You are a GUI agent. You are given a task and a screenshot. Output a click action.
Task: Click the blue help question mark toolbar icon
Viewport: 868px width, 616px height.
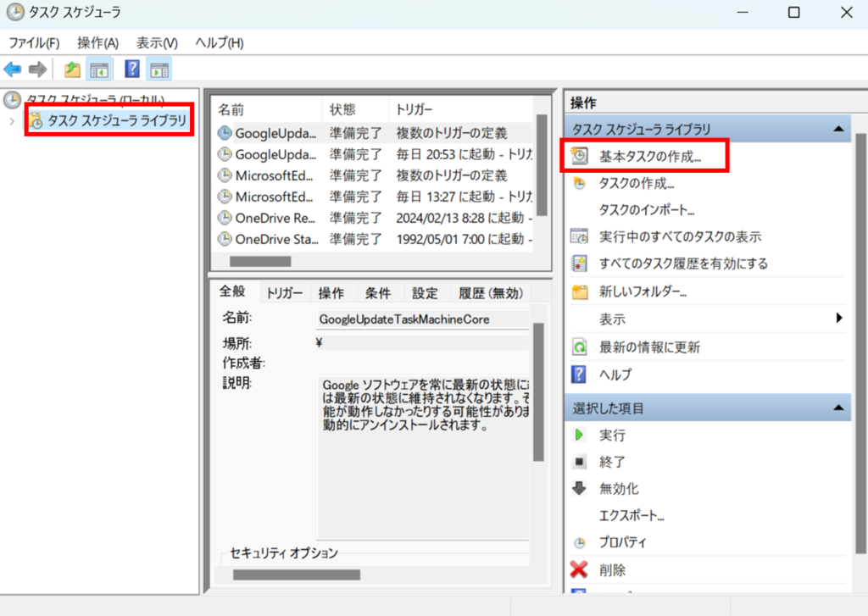point(132,69)
